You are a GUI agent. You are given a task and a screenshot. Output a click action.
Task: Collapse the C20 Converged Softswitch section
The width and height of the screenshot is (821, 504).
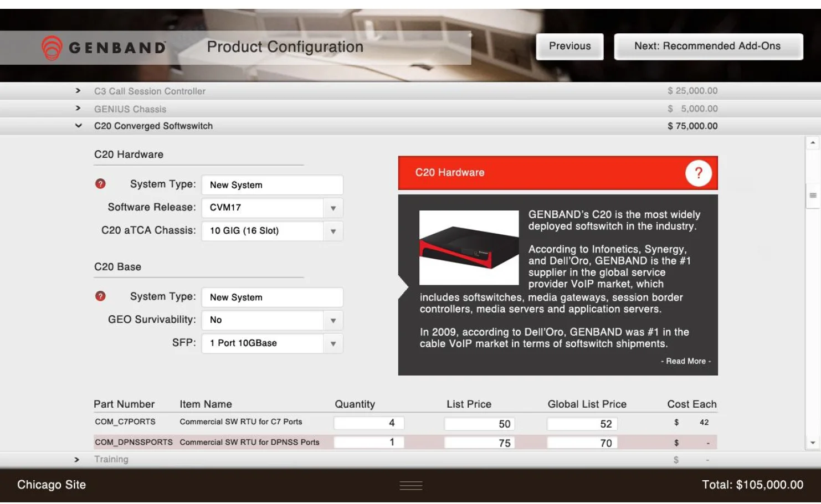point(78,126)
